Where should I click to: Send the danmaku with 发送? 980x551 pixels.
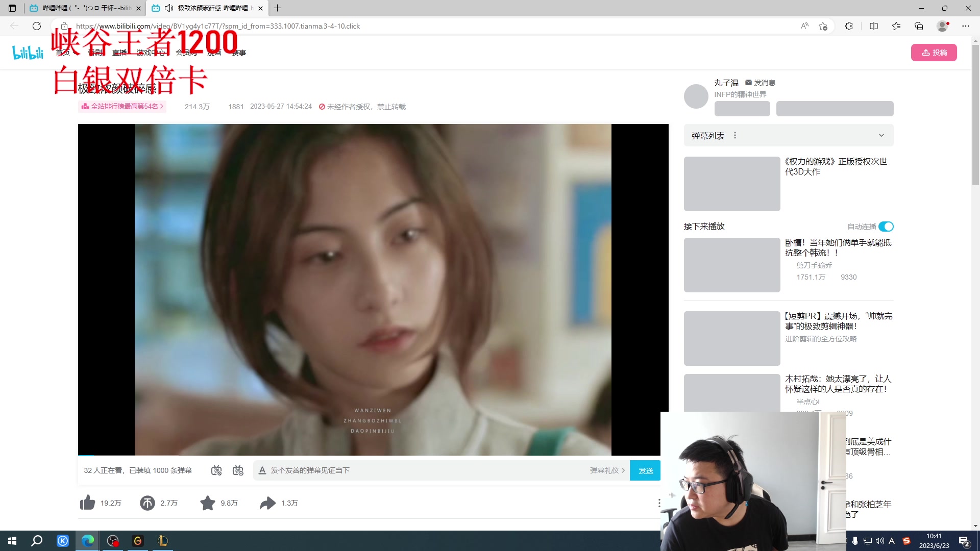point(645,470)
